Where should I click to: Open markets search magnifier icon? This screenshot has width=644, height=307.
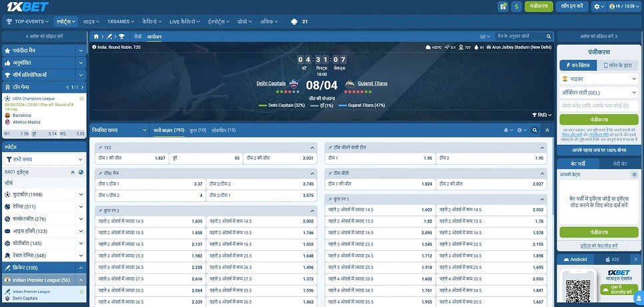(535, 130)
